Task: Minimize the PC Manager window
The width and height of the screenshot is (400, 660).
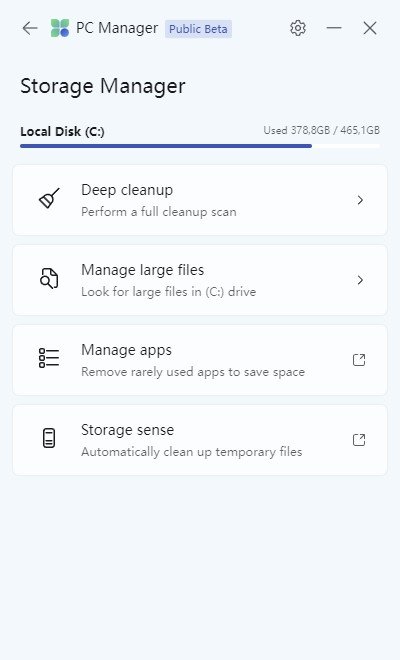Action: point(334,28)
